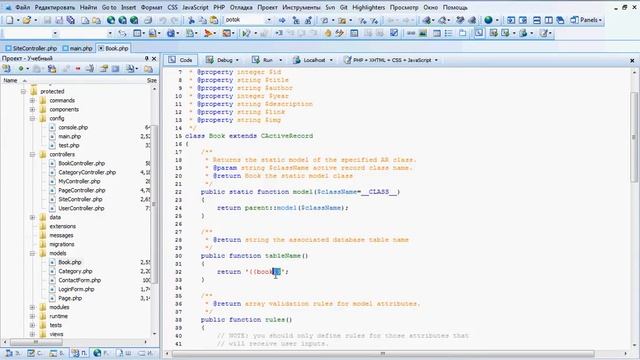Select Category.php in models folder
Viewport: 640px width, 360px height.
pyautogui.click(x=75, y=271)
